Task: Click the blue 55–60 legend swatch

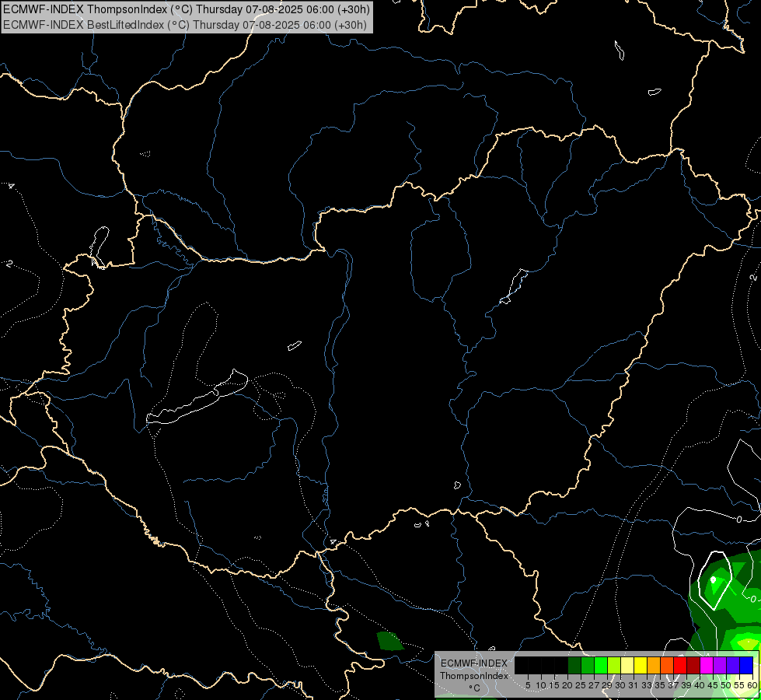Action: 746,665
